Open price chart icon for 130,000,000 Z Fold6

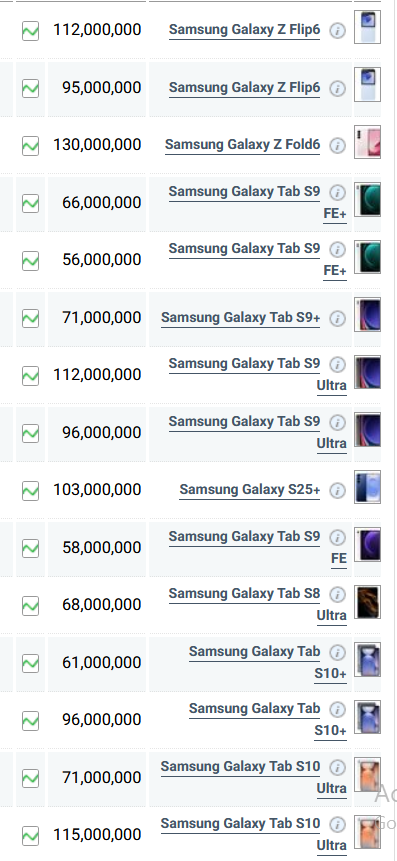pos(30,146)
